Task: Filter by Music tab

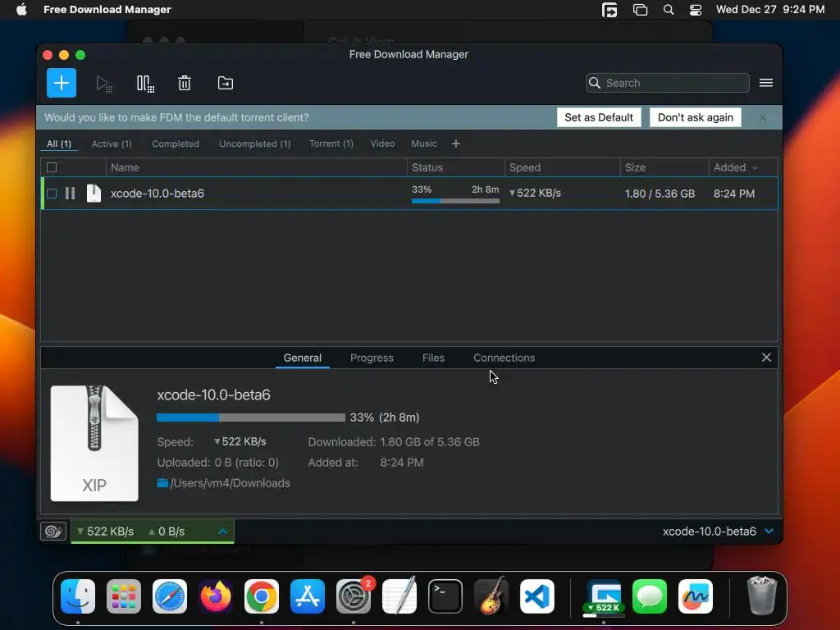Action: click(x=424, y=144)
